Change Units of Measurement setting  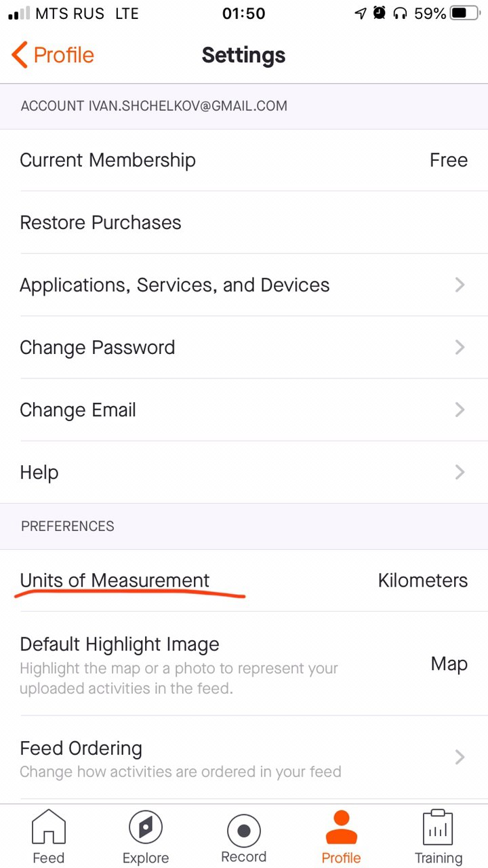[x=115, y=580]
